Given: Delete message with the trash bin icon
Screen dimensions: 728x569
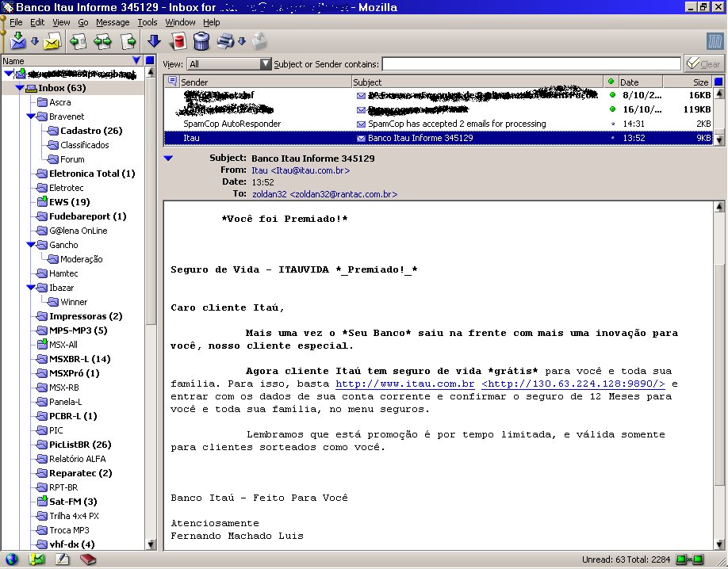Looking at the screenshot, I should (201, 41).
